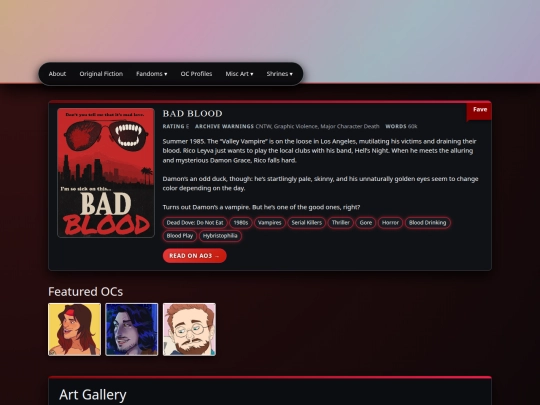Click the Art Gallery heading

pos(93,395)
